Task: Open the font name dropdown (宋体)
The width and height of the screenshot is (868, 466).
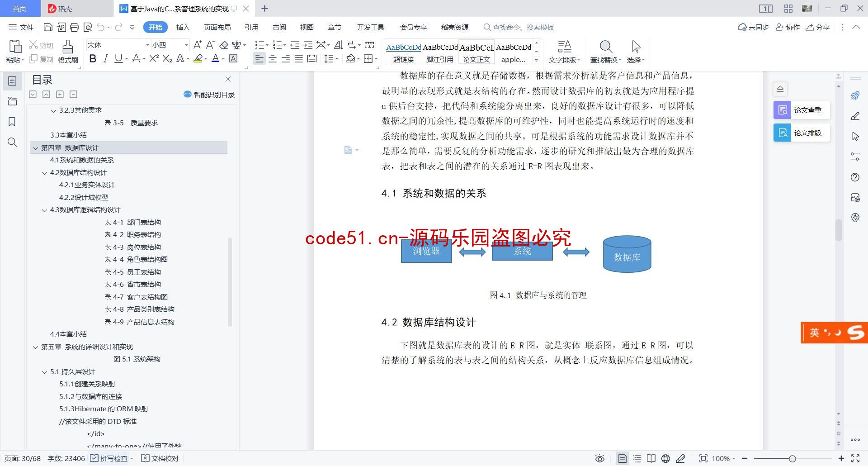Action: coord(147,45)
